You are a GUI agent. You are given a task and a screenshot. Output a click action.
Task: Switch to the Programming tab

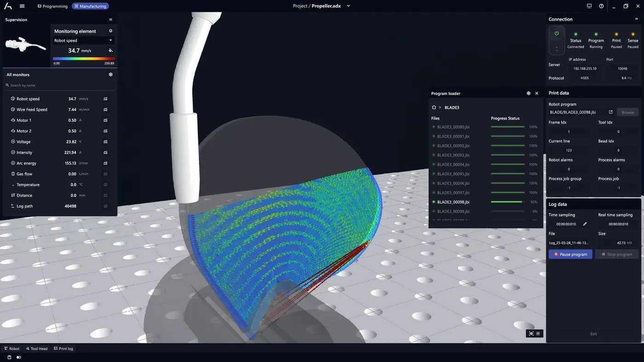52,6
